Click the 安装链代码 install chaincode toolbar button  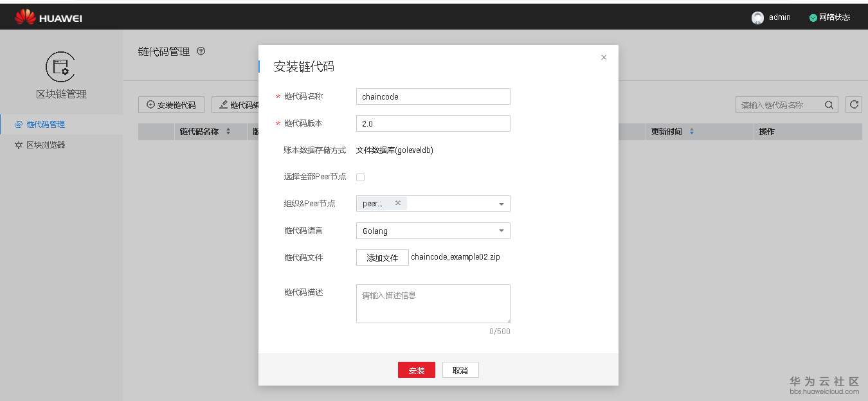point(171,104)
